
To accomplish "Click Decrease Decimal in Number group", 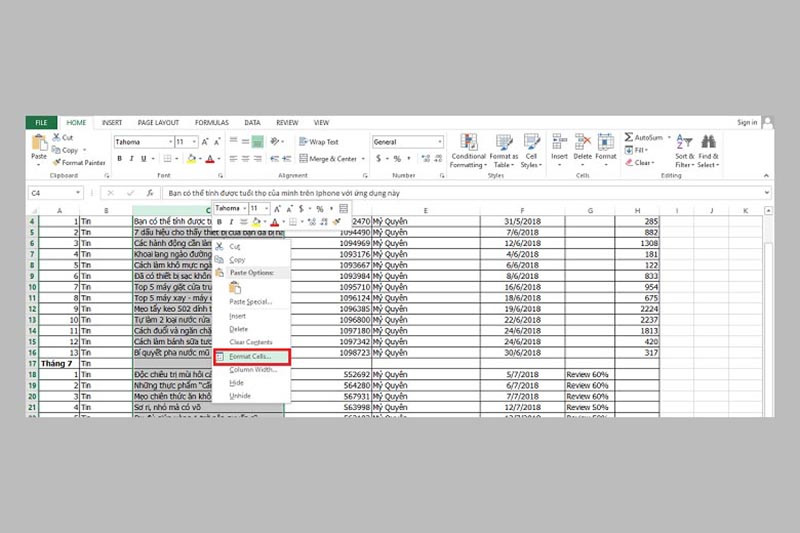I will 438,159.
